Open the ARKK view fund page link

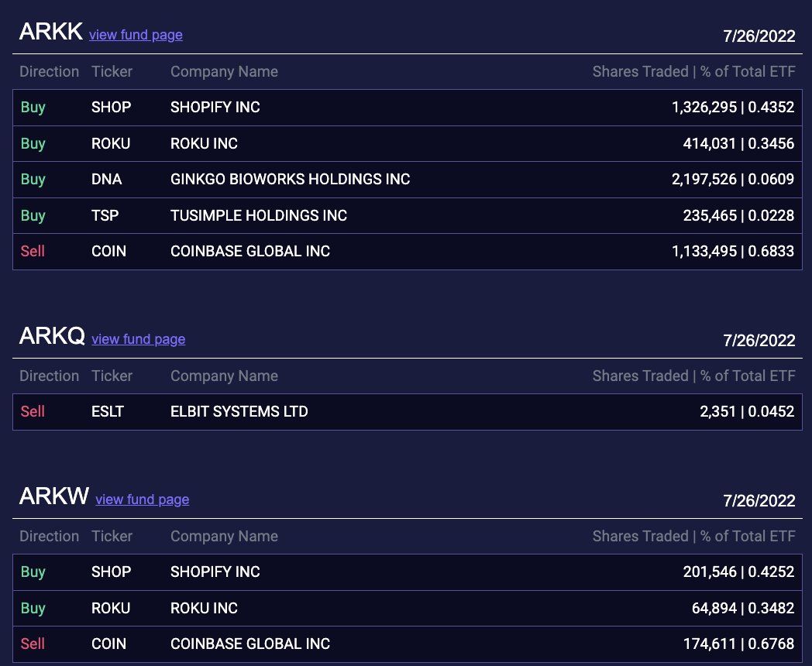(x=136, y=35)
